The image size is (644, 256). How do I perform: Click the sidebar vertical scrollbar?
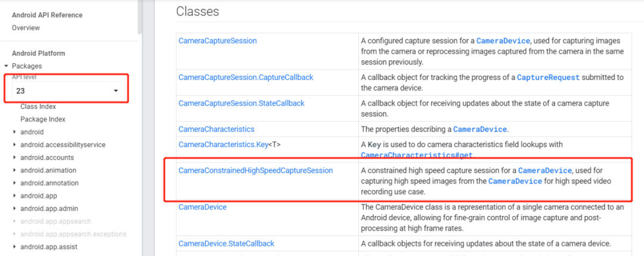click(140, 17)
